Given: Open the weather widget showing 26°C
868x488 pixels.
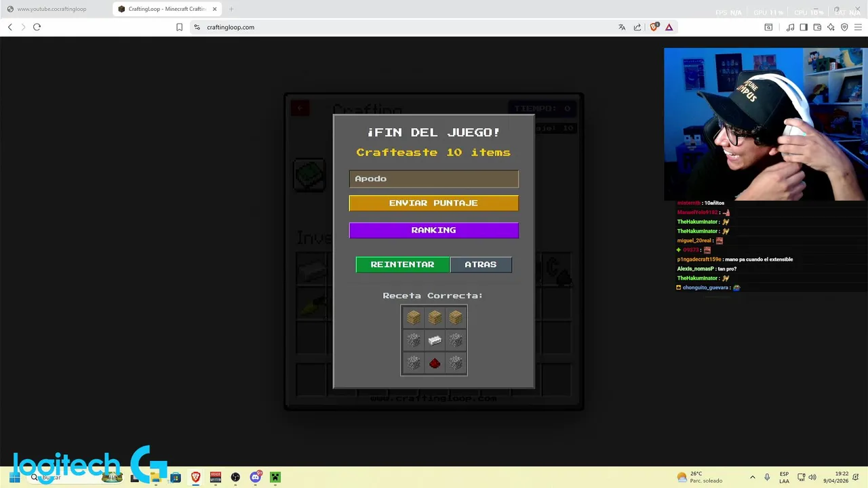Looking at the screenshot, I should coord(701,477).
